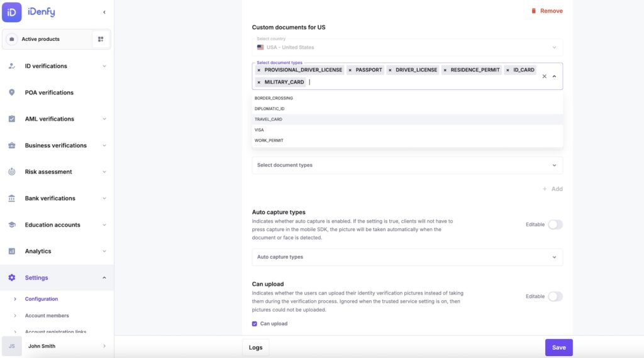Click the trash icon beside Remove

[533, 11]
